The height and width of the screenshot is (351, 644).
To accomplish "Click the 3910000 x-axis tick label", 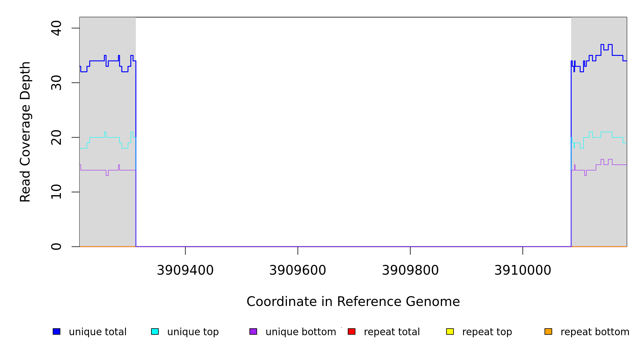I will click(x=523, y=270).
